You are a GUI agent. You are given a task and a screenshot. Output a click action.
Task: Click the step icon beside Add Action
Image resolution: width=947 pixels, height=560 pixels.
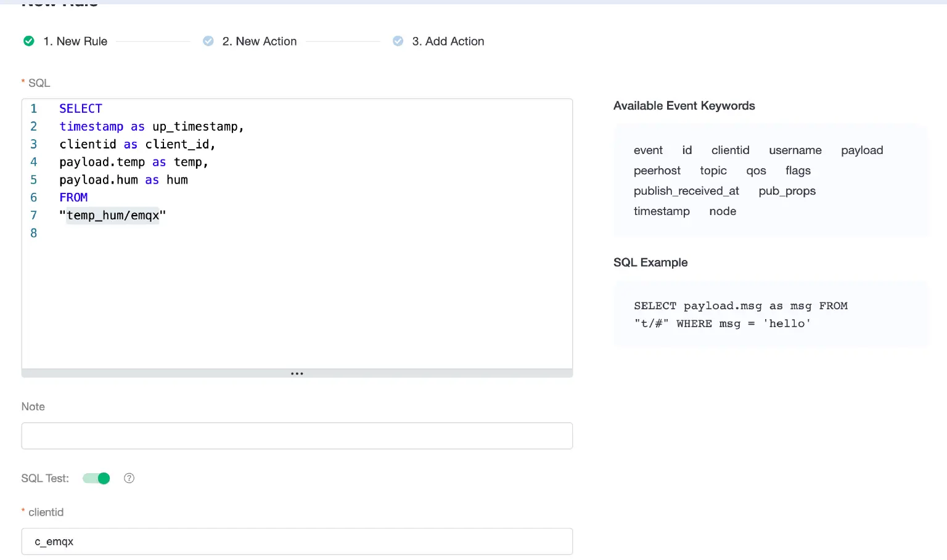pyautogui.click(x=398, y=41)
